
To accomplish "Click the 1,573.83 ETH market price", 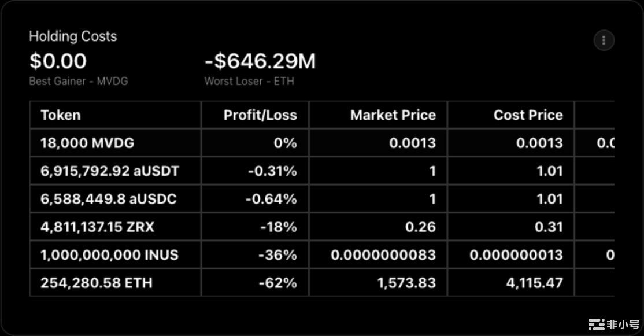I will pos(405,283).
